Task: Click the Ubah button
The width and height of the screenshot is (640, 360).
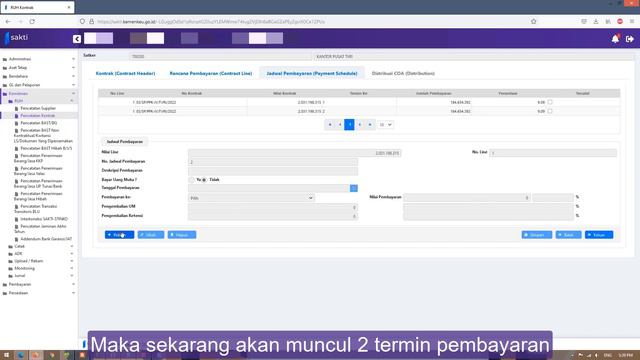Action: point(151,235)
